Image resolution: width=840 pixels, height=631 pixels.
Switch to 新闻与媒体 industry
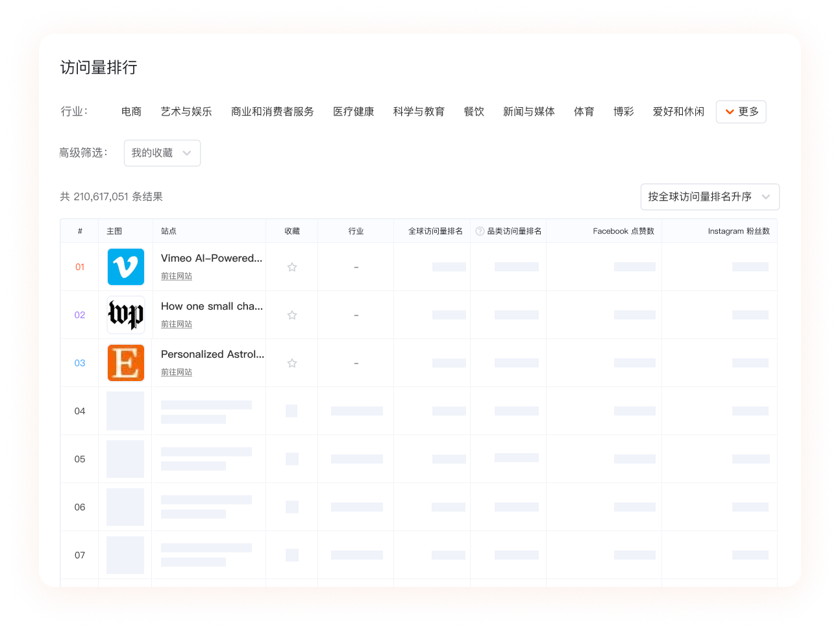click(528, 112)
